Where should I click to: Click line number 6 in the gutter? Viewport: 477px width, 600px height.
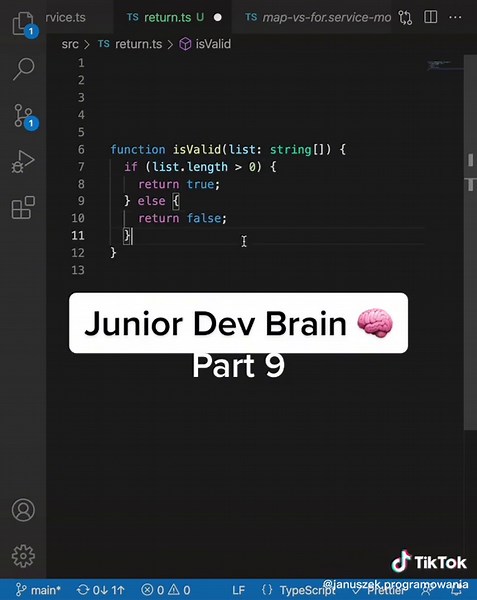pyautogui.click(x=81, y=149)
